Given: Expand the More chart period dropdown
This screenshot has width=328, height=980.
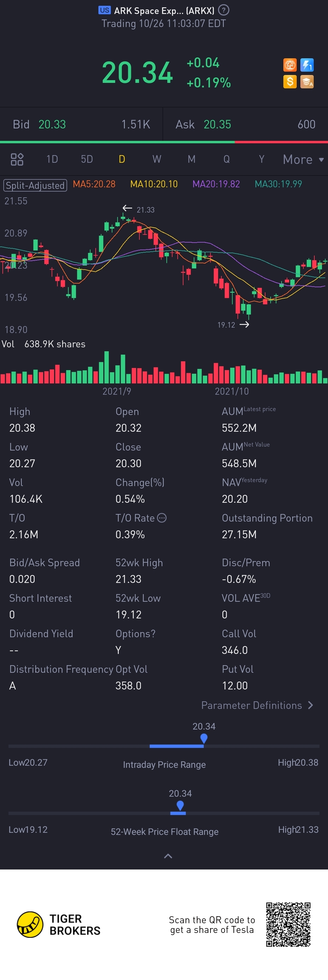Looking at the screenshot, I should 303,159.
